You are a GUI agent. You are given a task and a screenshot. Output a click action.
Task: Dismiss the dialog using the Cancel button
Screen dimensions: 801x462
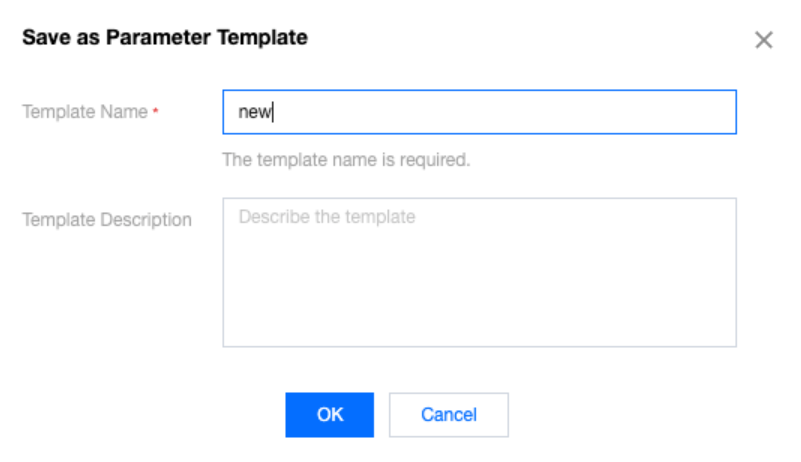tap(448, 414)
